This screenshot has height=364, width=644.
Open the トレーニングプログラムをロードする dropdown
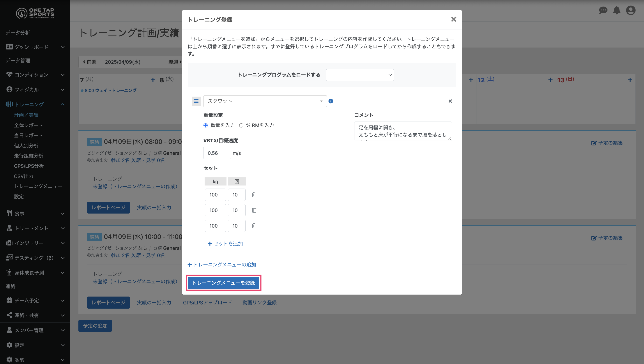(x=360, y=75)
